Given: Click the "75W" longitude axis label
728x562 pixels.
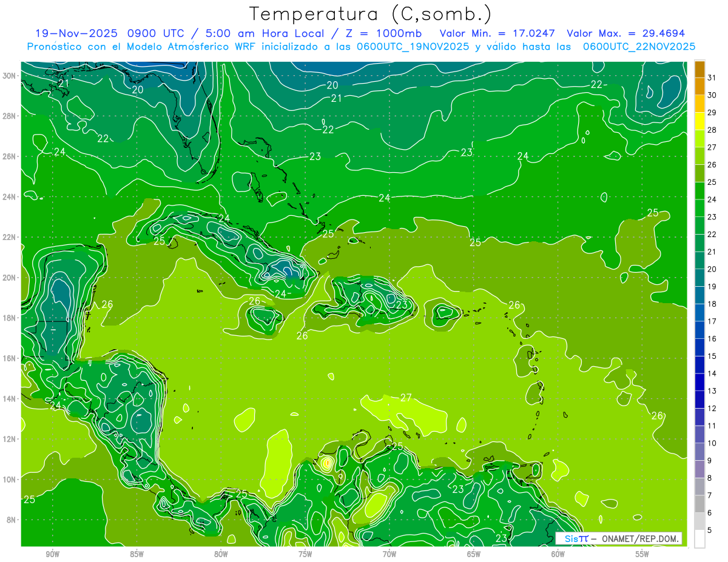Looking at the screenshot, I should (305, 554).
